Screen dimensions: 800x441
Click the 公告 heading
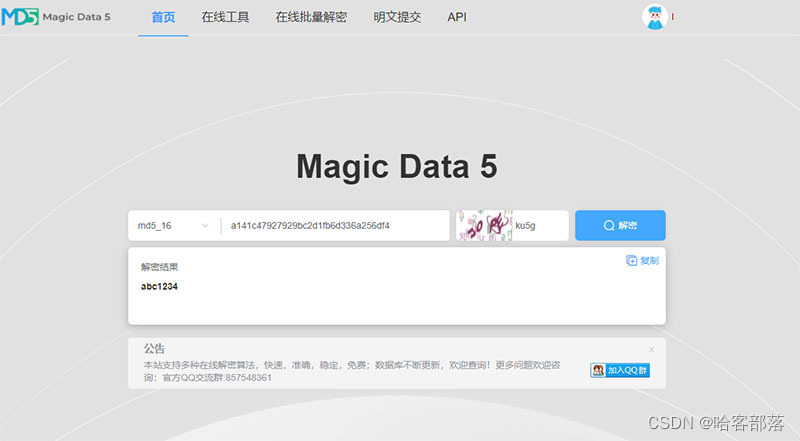pyautogui.click(x=154, y=349)
